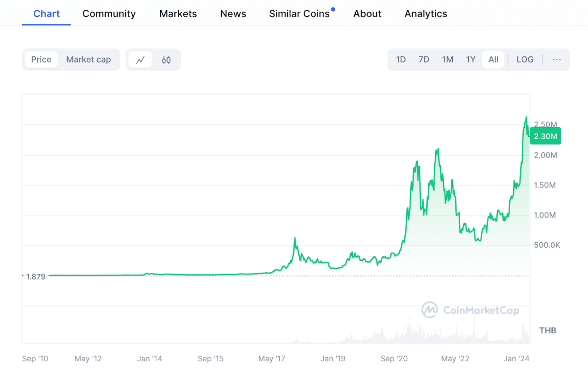
Task: Open the About tab
Action: pos(367,14)
